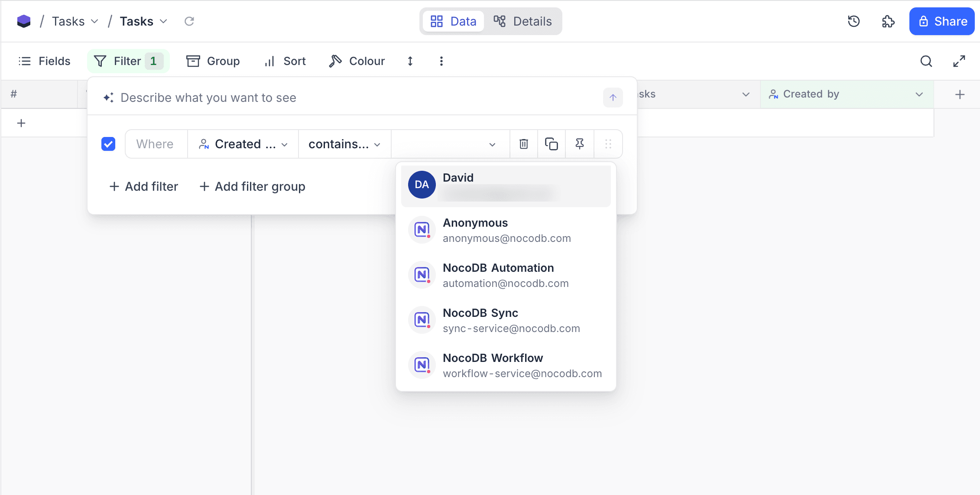Click the Share button

coord(942,21)
